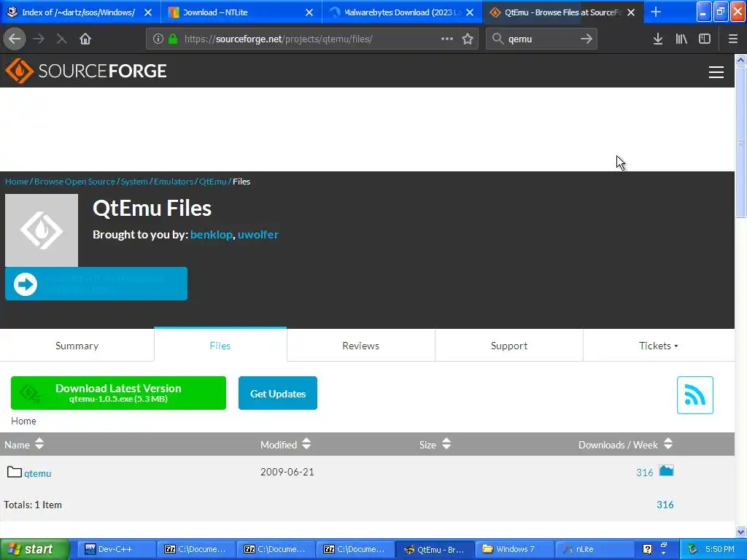Open uwolfer author profile link
This screenshot has width=747, height=560.
coord(258,234)
